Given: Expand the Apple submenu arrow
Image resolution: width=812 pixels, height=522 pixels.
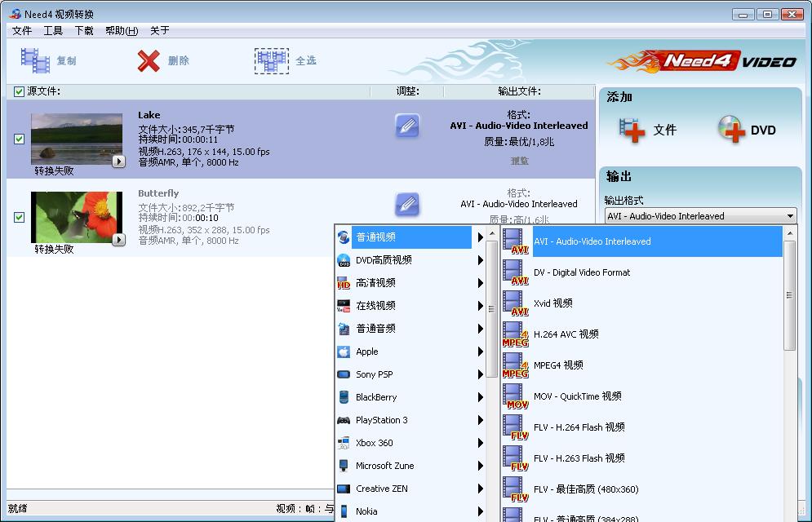Looking at the screenshot, I should point(481,352).
